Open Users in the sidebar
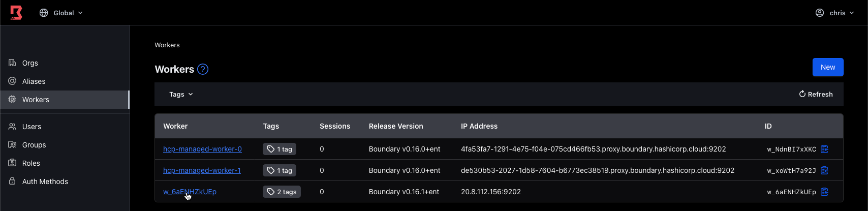The height and width of the screenshot is (211, 868). pos(32,127)
